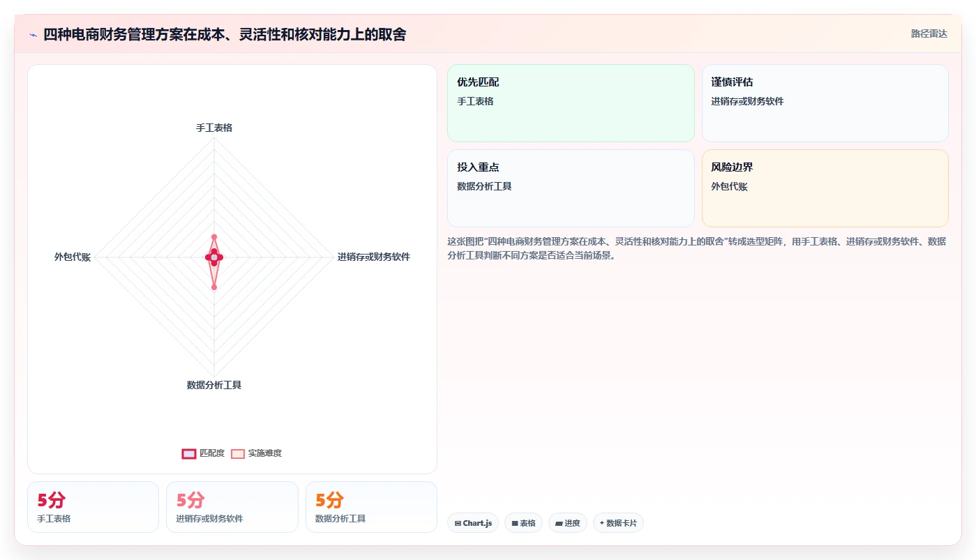Open the 投入重点 card
The width and height of the screenshot is (976, 560).
571,188
